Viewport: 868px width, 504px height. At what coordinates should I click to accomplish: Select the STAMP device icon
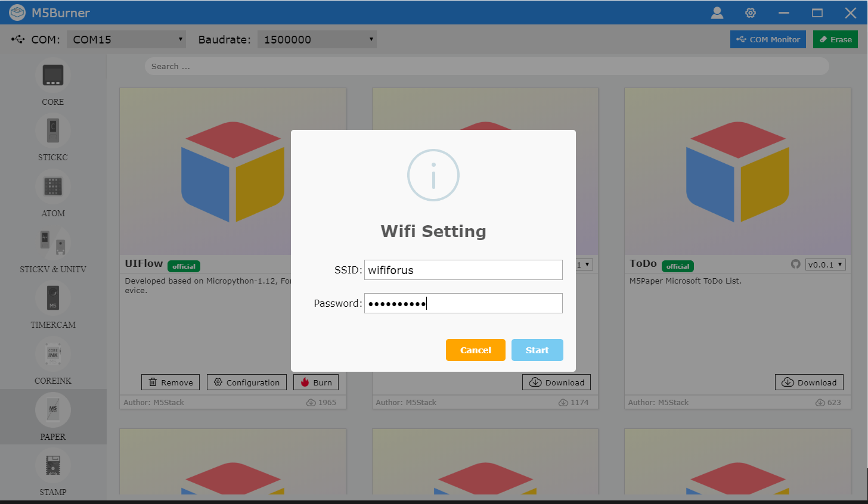(53, 466)
